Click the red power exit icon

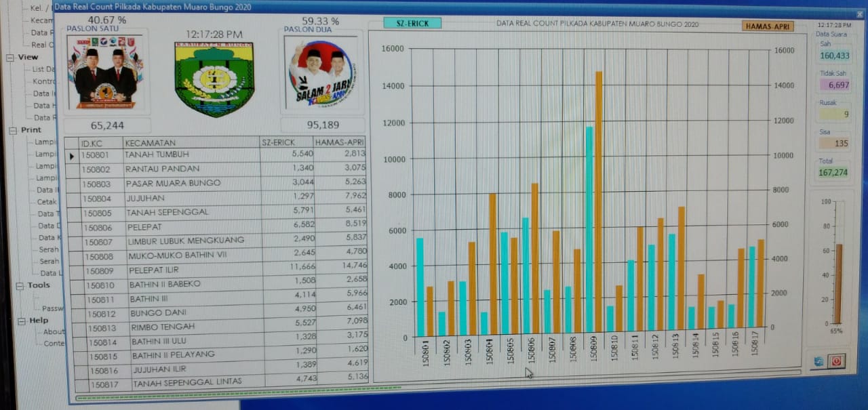(836, 361)
